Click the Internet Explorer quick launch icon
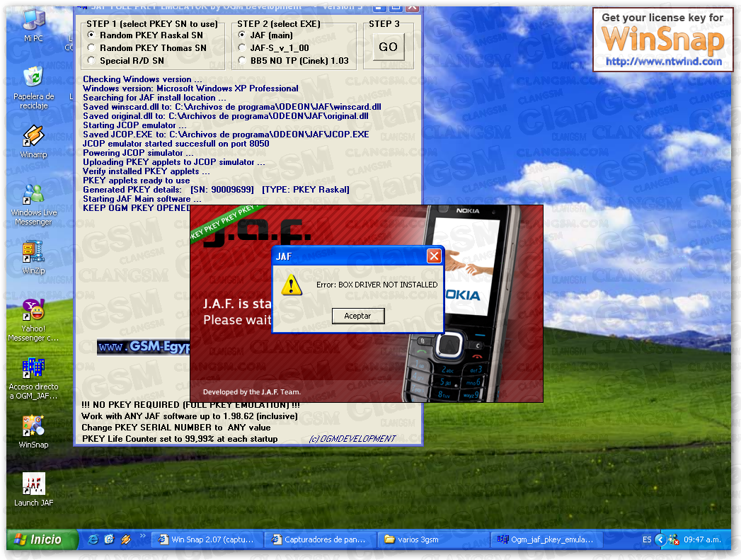Image resolution: width=741 pixels, height=560 pixels. coord(93,539)
